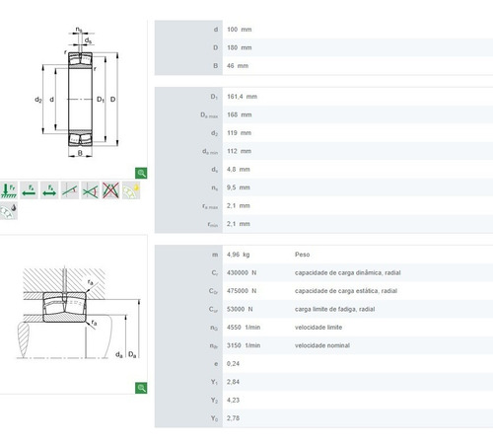This screenshot has height=448, width=493.
Task: Select the D1 value 161,4 mm
Action: pos(243,97)
